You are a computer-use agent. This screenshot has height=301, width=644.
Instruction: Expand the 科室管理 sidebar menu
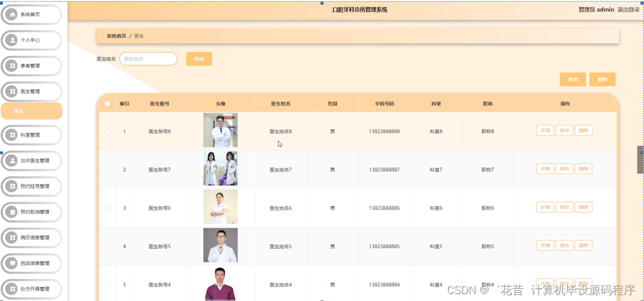(x=31, y=135)
